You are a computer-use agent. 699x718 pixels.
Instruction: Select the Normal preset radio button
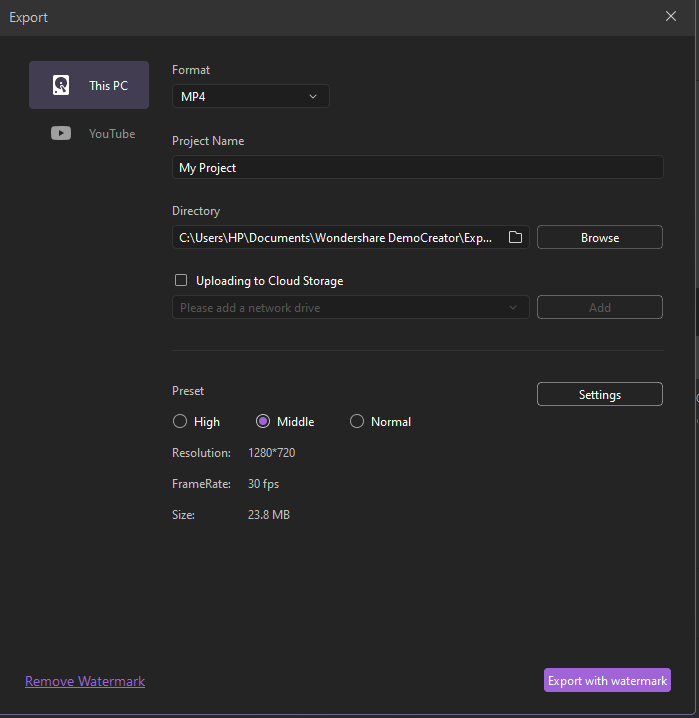(357, 422)
